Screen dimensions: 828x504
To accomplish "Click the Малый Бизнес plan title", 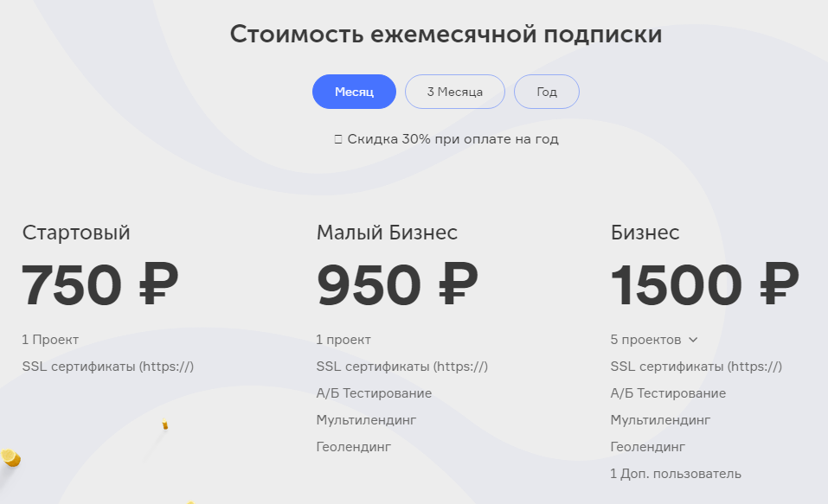I will (x=387, y=233).
